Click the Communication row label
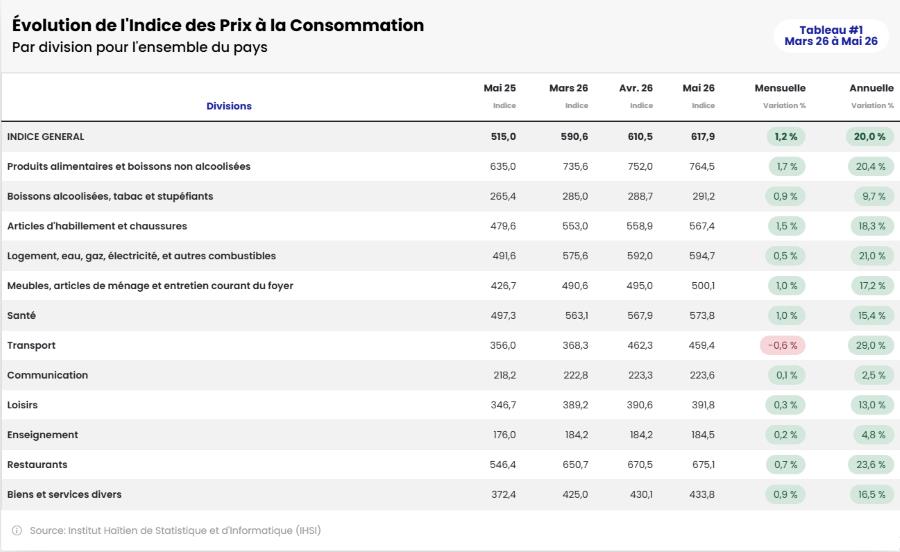The height and width of the screenshot is (552, 900). pyautogui.click(x=48, y=375)
